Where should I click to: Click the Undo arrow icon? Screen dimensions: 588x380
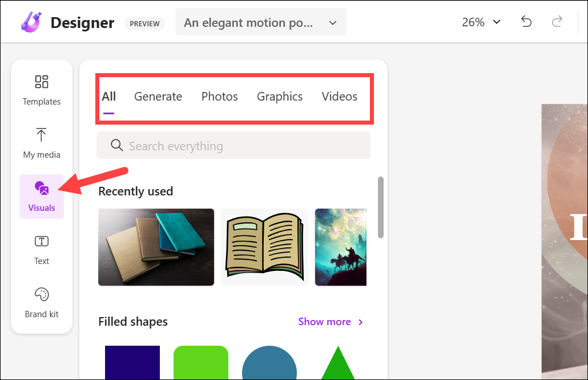click(x=526, y=22)
